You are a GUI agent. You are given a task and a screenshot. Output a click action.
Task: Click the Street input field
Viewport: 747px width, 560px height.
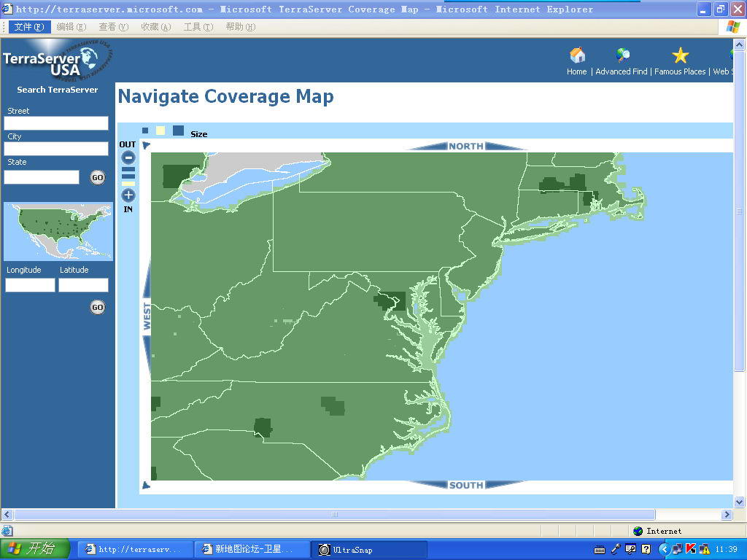(56, 123)
